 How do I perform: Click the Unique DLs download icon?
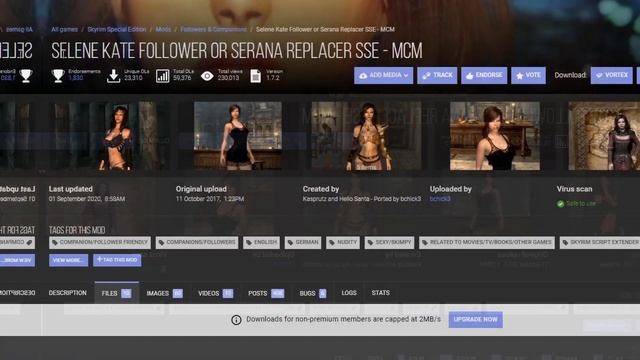(x=113, y=76)
